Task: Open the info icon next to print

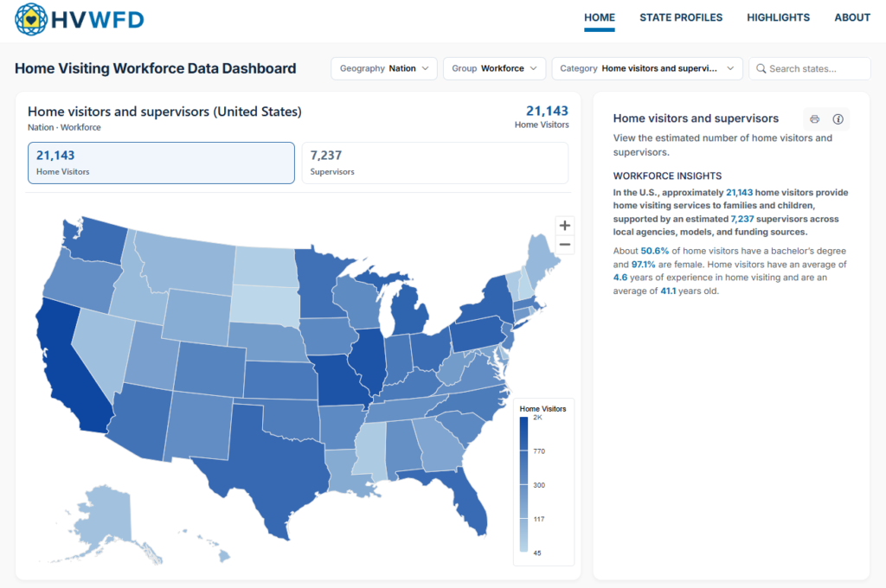Action: pos(838,119)
